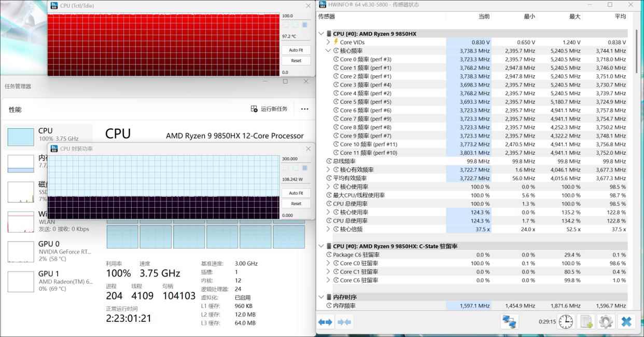
Task: Click the blue color box in CPU (Tctl/Tdie) graph
Action: 304,25
